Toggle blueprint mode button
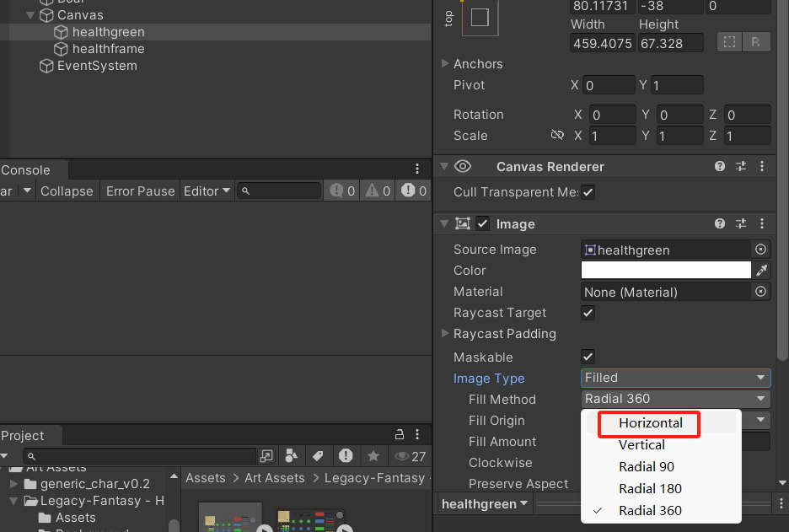This screenshot has width=789, height=532. coord(730,42)
